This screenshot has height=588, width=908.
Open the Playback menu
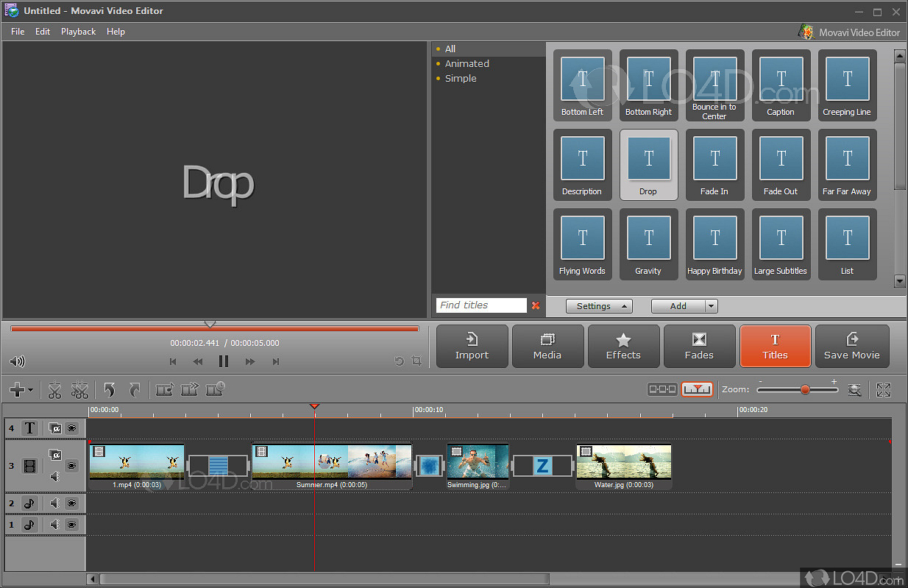[x=78, y=32]
